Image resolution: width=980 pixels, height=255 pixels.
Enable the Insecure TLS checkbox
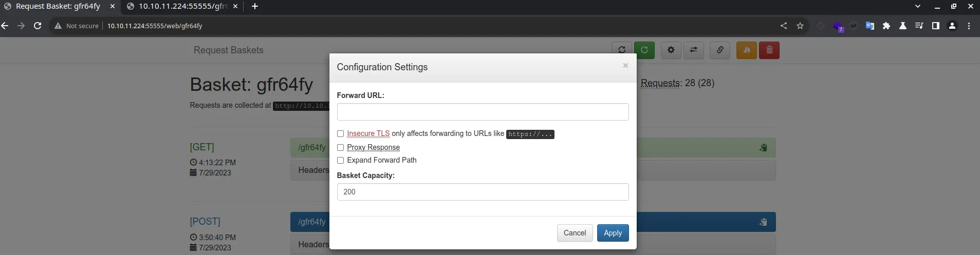340,134
